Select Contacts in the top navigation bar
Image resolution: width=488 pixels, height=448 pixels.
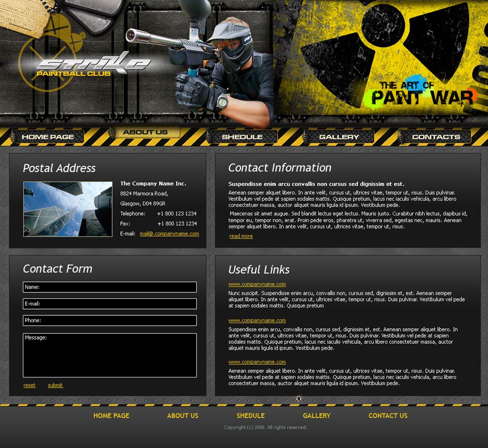(x=435, y=137)
